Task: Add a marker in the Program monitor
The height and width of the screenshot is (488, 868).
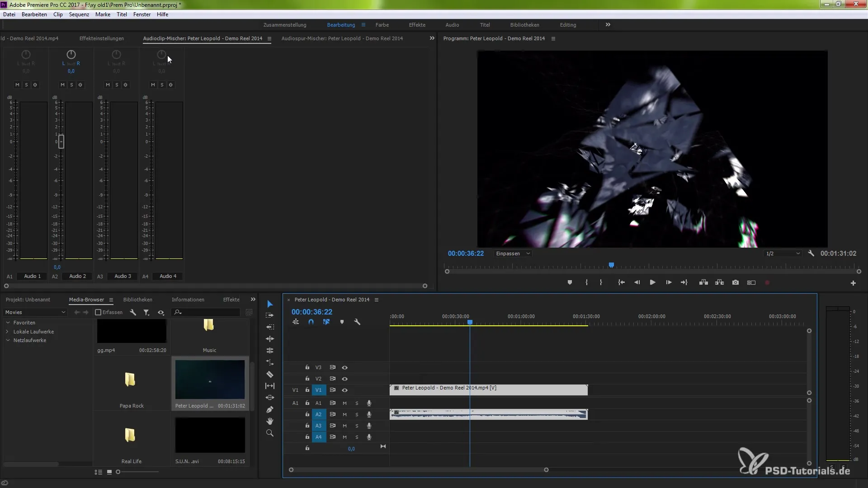Action: pyautogui.click(x=570, y=282)
